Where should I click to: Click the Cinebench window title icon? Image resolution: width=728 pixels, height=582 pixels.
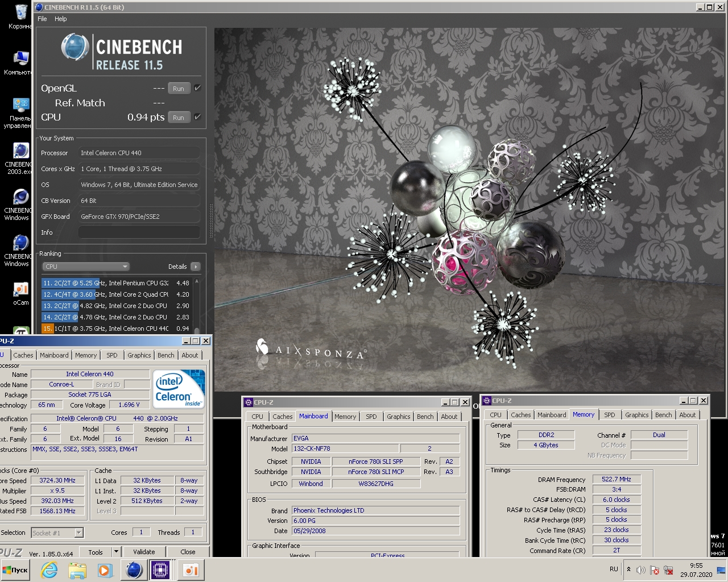tap(39, 7)
